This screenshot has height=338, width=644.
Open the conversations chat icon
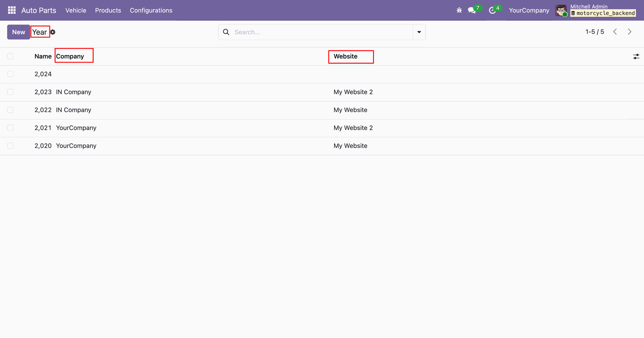[472, 10]
